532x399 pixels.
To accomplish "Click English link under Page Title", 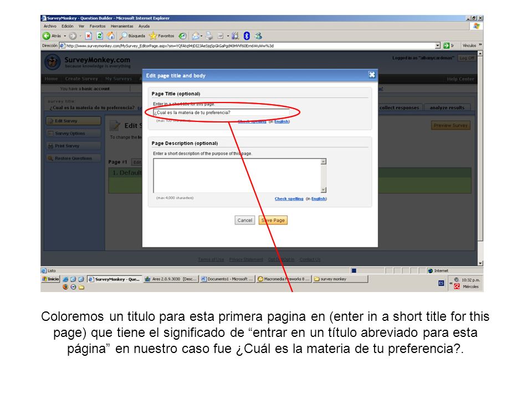I will click(282, 121).
